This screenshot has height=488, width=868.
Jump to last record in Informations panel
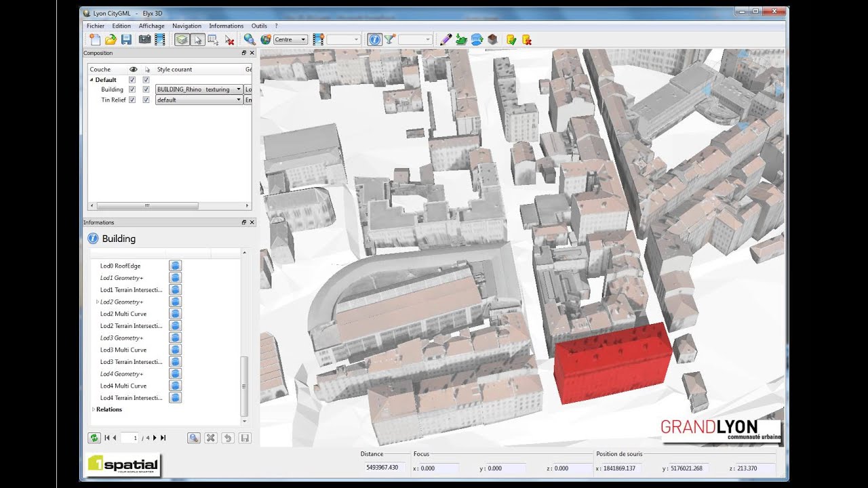click(163, 438)
